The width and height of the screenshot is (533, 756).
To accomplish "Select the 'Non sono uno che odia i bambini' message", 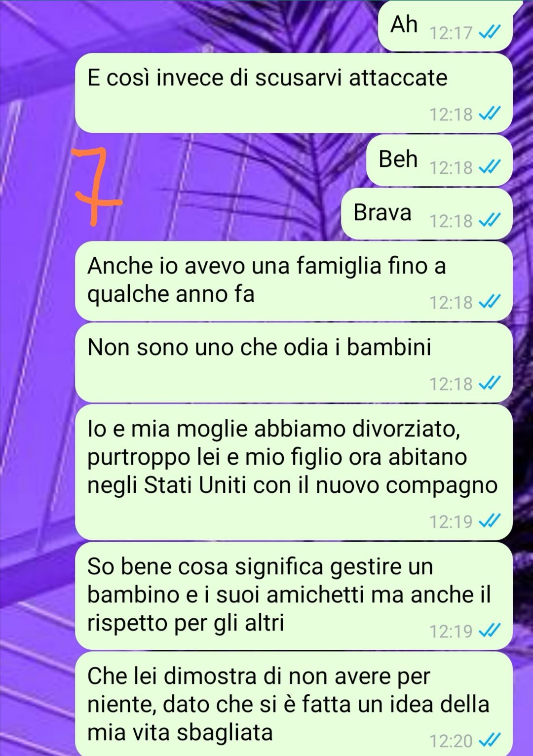I will [294, 362].
